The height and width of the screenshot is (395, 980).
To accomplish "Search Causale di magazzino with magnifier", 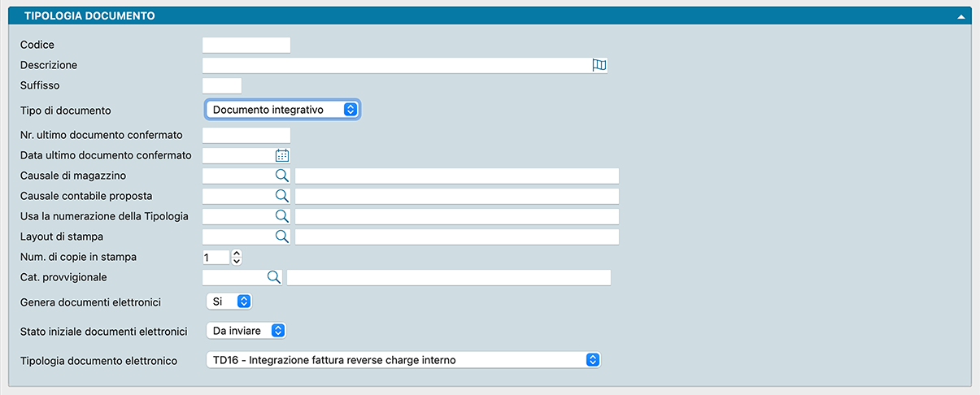I will [x=281, y=176].
